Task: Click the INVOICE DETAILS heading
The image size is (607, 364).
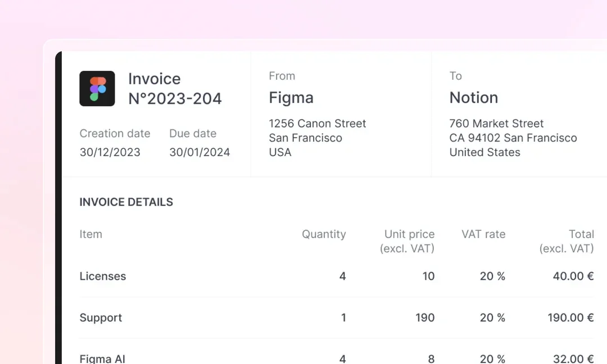Action: coord(126,202)
